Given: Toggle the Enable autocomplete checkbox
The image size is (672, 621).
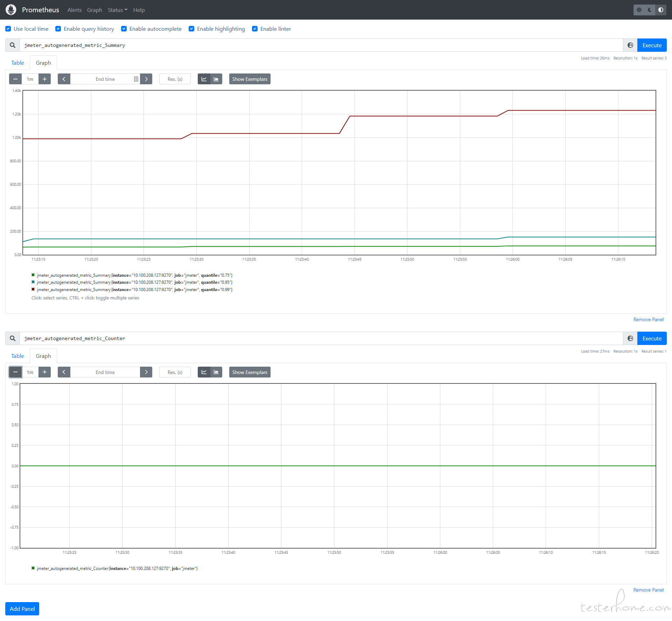Looking at the screenshot, I should coord(124,29).
